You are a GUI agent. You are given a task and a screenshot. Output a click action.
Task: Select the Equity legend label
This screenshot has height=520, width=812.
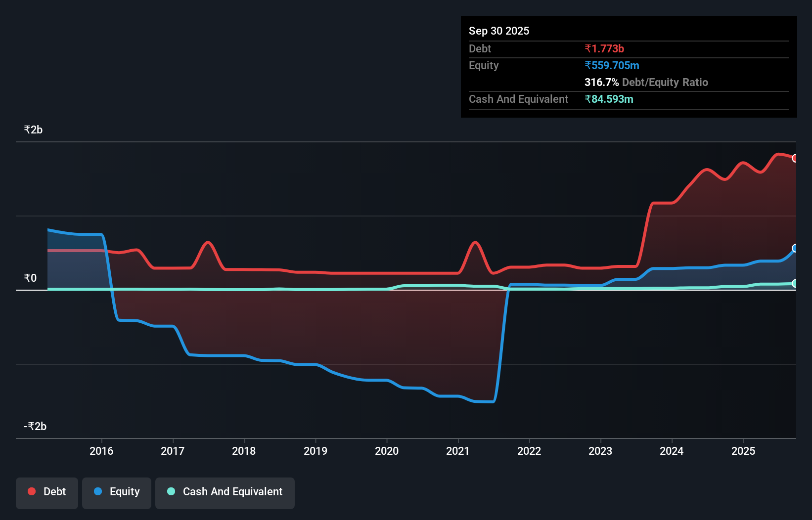[124, 491]
